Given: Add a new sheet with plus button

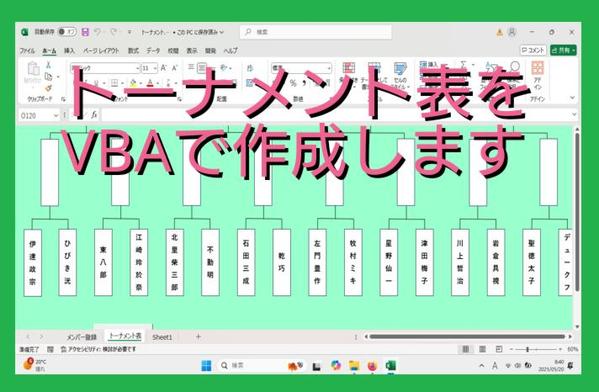Looking at the screenshot, I should coord(198,337).
